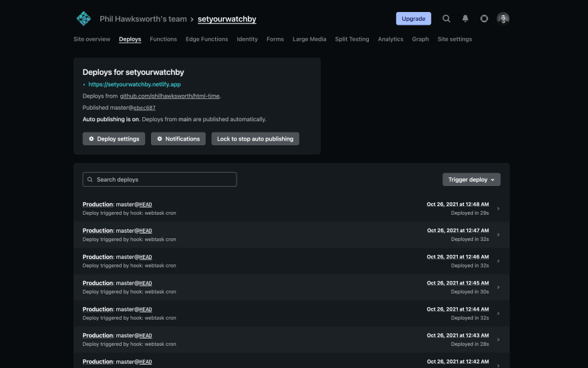Open the Analytics tab
Screen dimensions: 588x368
click(x=390, y=39)
